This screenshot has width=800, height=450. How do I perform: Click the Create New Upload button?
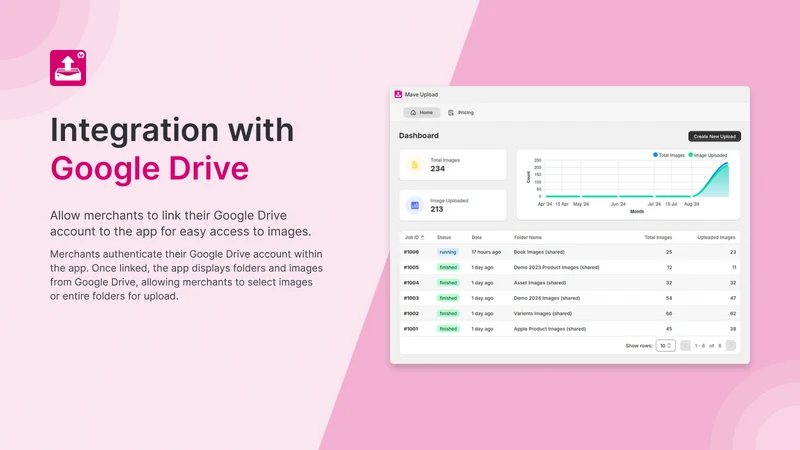click(x=714, y=136)
